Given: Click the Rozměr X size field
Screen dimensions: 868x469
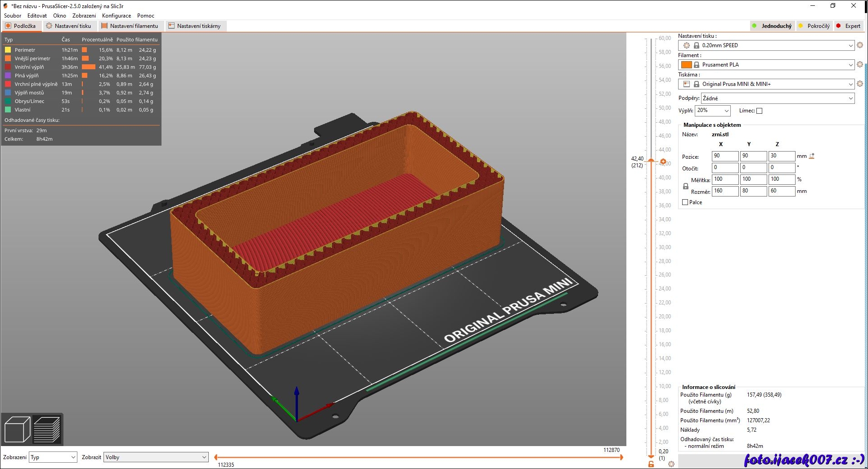Looking at the screenshot, I should (724, 191).
